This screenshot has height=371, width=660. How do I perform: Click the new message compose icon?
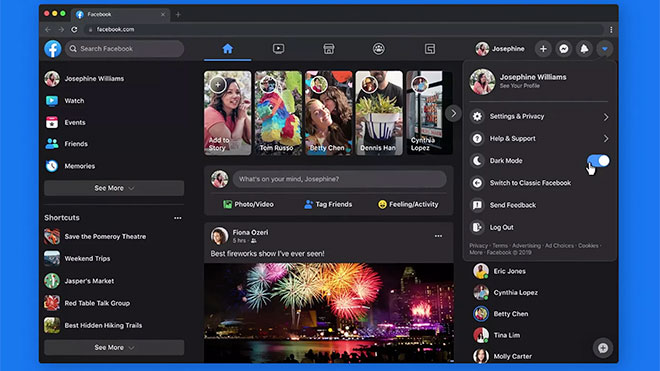(603, 348)
